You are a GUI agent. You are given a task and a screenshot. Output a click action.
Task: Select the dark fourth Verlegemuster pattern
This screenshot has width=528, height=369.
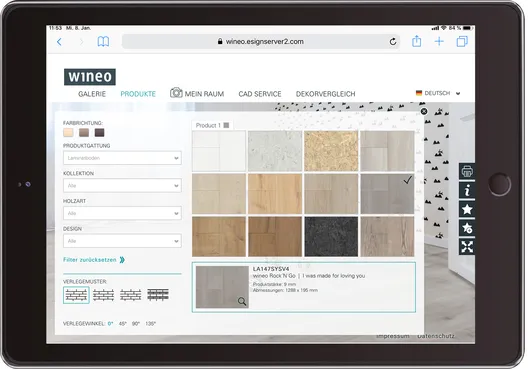click(158, 295)
